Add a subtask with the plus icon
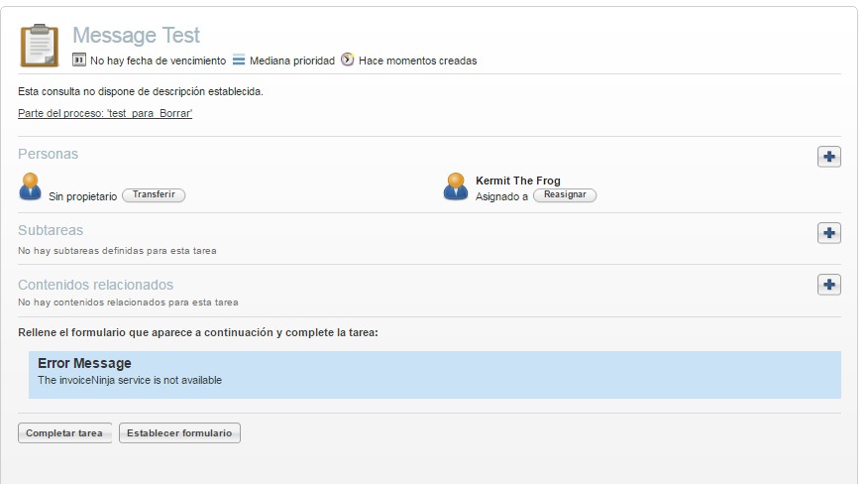Image resolution: width=868 pixels, height=484 pixels. pos(828,233)
